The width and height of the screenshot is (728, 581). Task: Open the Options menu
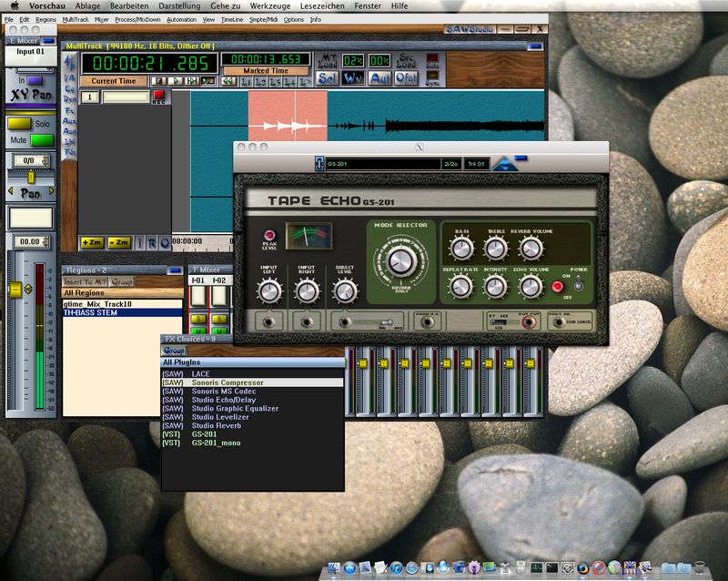tap(293, 19)
